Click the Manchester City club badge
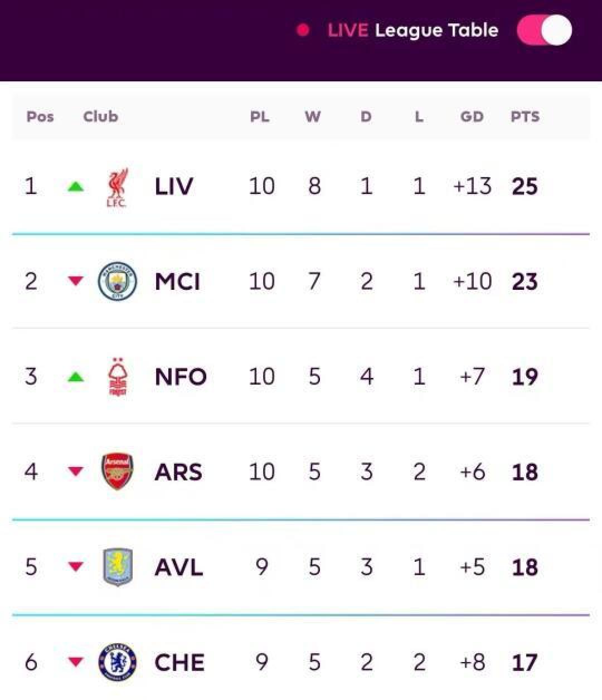 point(117,281)
